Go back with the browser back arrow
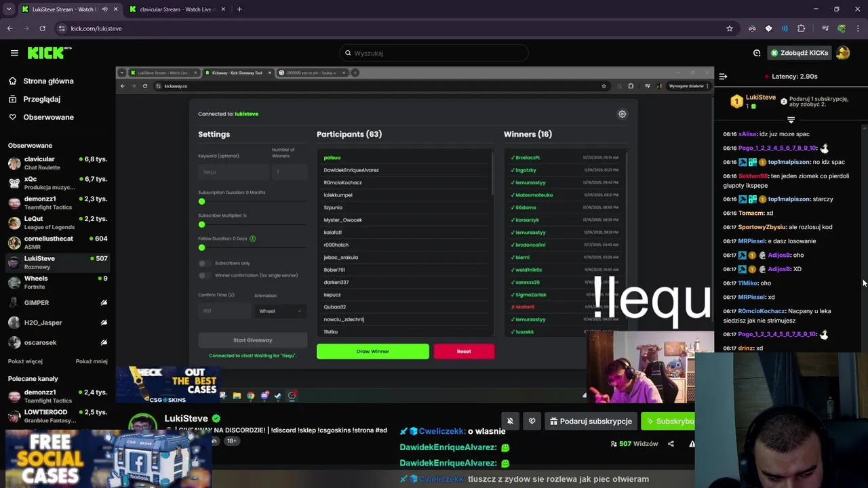The width and height of the screenshot is (868, 488). (9, 28)
